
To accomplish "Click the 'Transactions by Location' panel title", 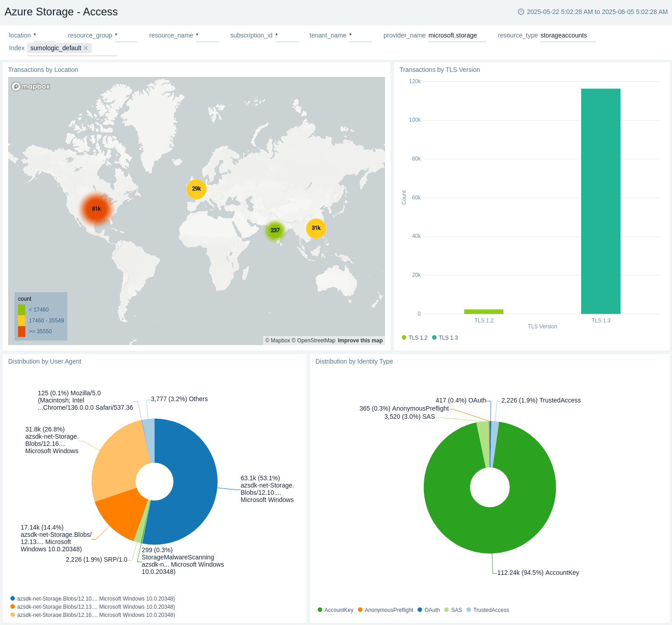I will click(43, 70).
